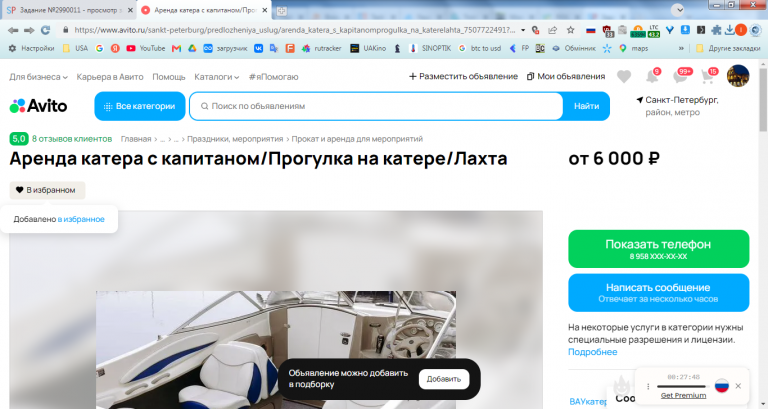
Task: Open the favorites heart icon in Avito header
Action: coord(624,76)
